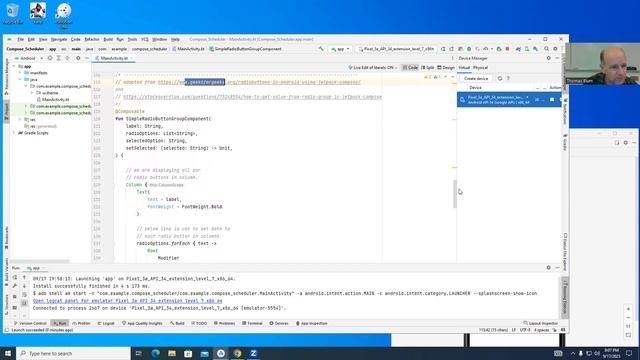Screen dimensions: 640x360
Task: Expand the ui.theme package
Action: point(32,93)
